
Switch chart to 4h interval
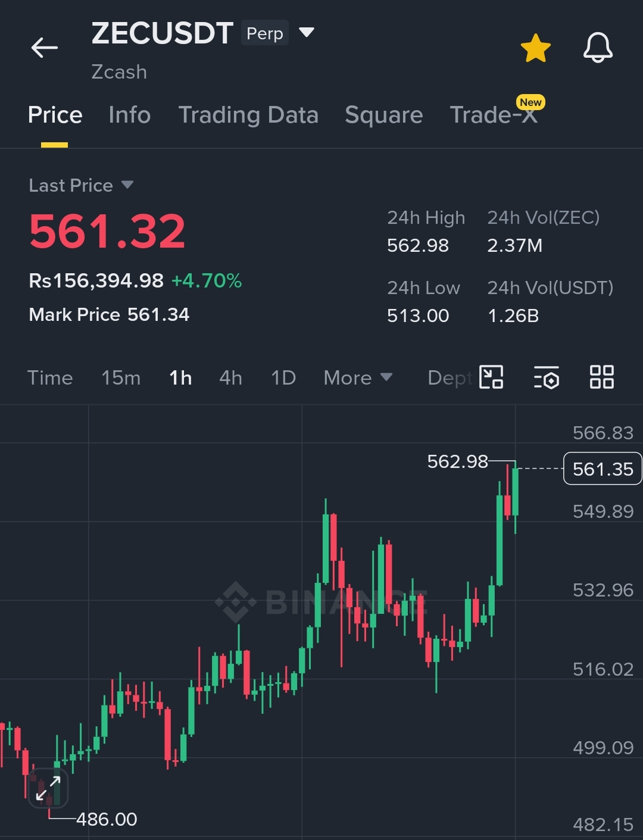point(230,378)
